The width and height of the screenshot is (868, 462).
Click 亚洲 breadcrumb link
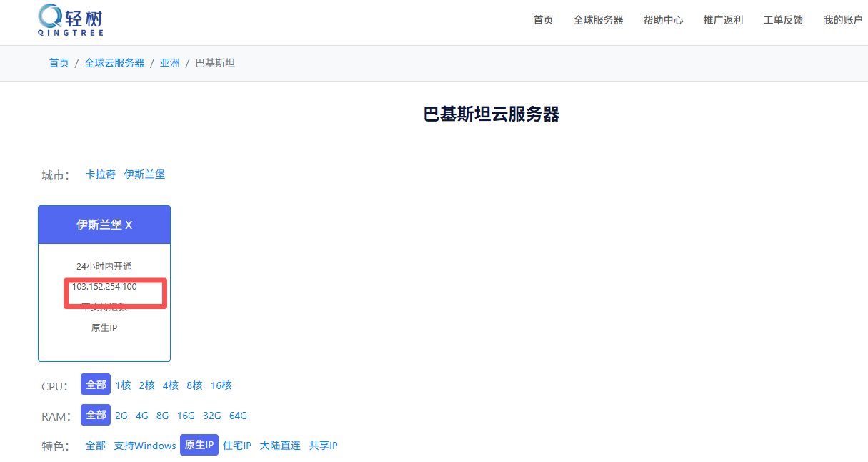point(169,63)
